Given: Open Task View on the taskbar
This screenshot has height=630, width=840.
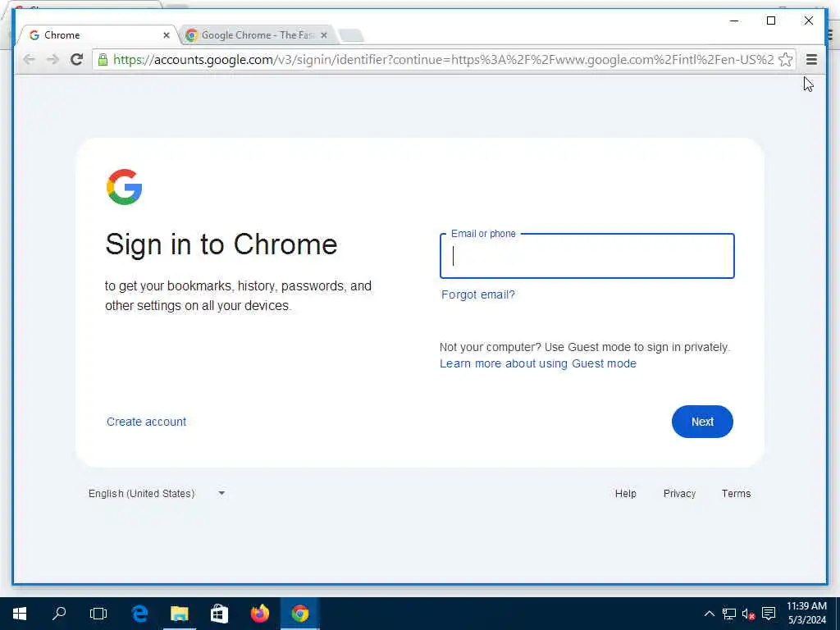Looking at the screenshot, I should coord(98,614).
